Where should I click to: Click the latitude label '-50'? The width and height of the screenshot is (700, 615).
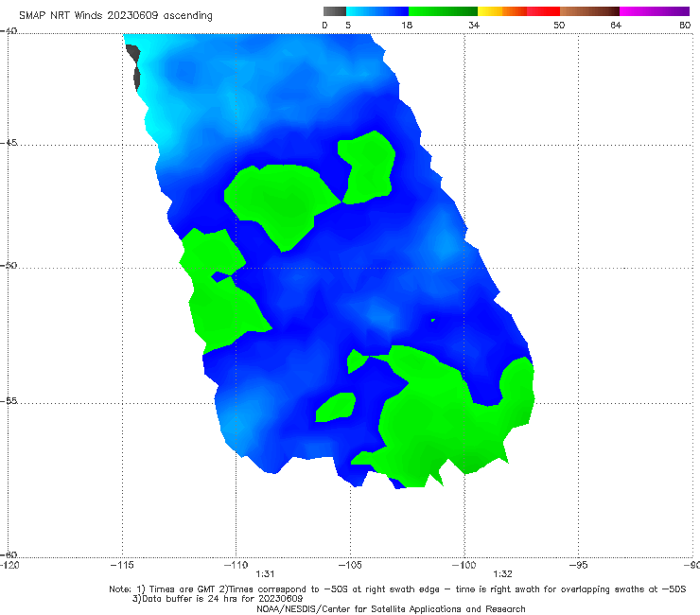pos(9,265)
